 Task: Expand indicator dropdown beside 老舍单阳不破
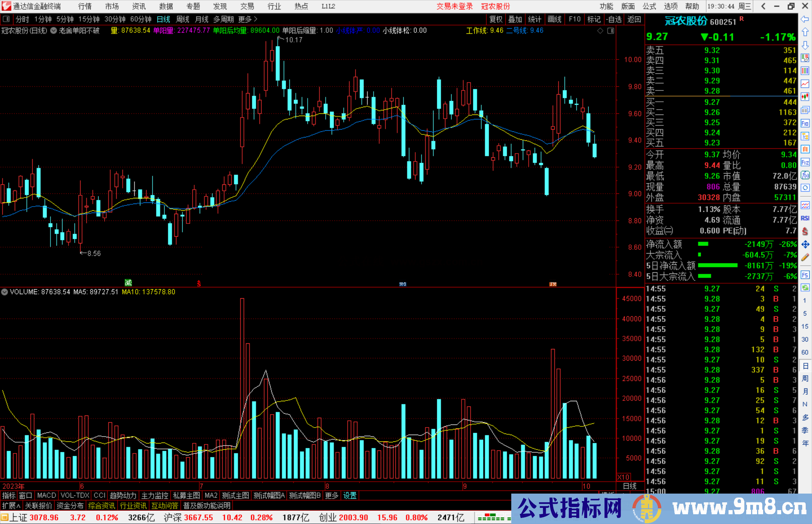54,31
